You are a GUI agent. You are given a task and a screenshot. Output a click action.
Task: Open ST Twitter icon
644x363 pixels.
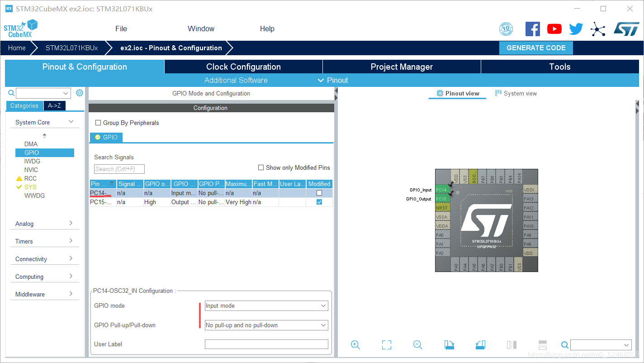click(x=576, y=29)
